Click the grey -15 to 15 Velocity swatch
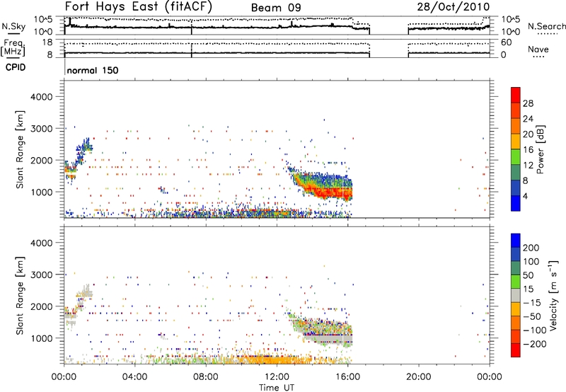The image size is (566, 392). (x=516, y=295)
